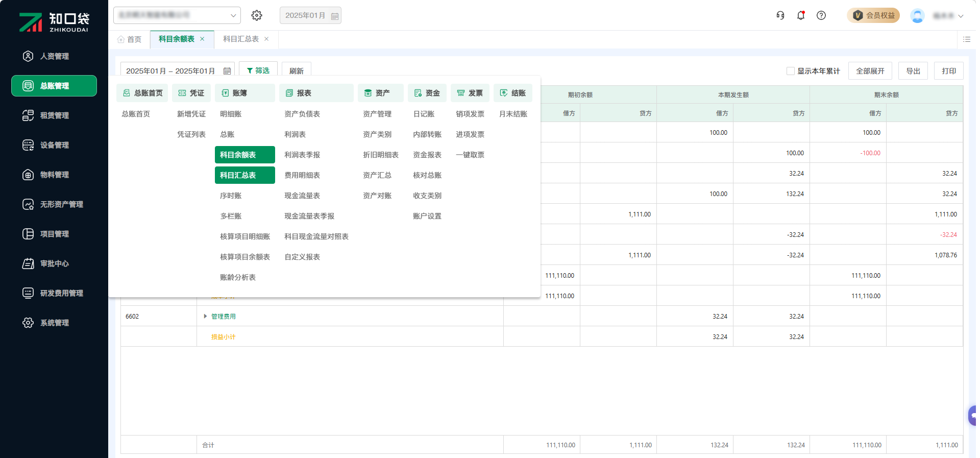980x458 pixels.
Task: Open the 会员权益 membership button
Action: tap(873, 15)
